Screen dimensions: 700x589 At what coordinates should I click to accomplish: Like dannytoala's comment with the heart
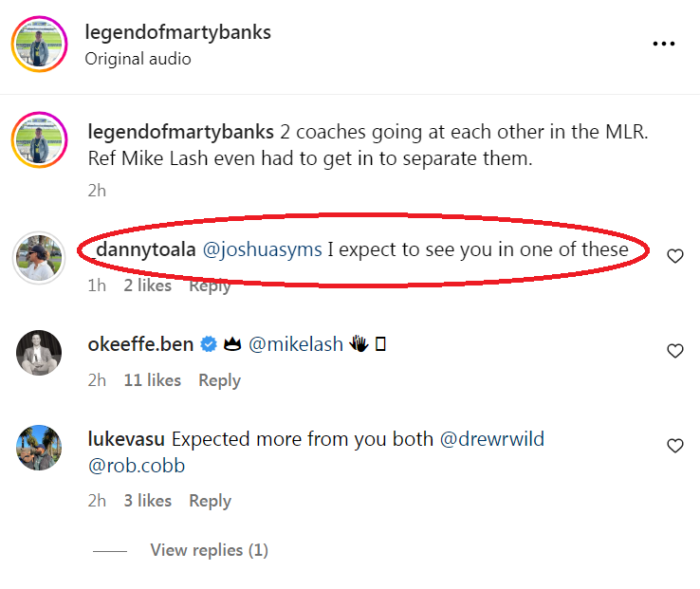tap(675, 256)
